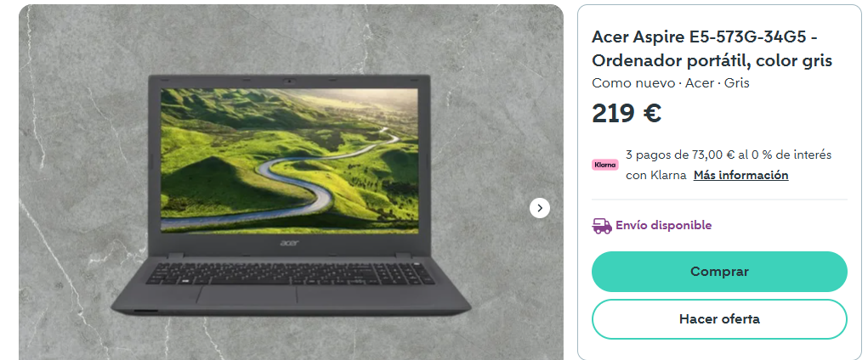The width and height of the screenshot is (868, 360).
Task: Buy the laptop with Comprar button
Action: click(x=719, y=272)
